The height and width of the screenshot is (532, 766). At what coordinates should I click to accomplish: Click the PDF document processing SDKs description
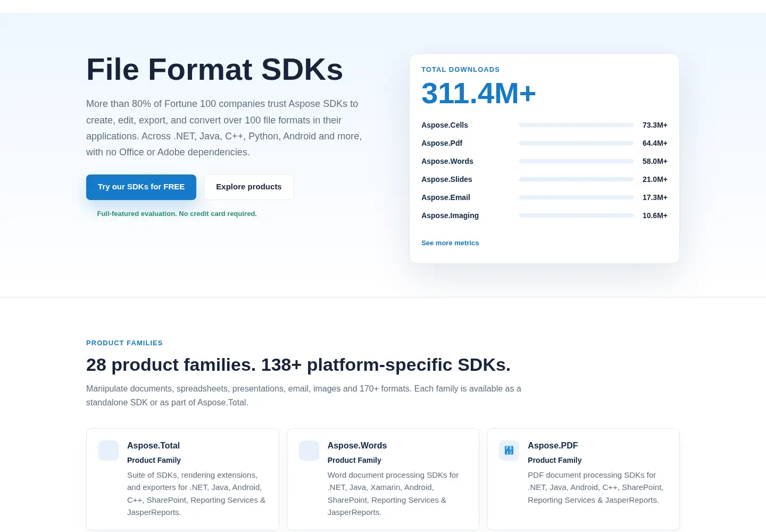tap(596, 487)
